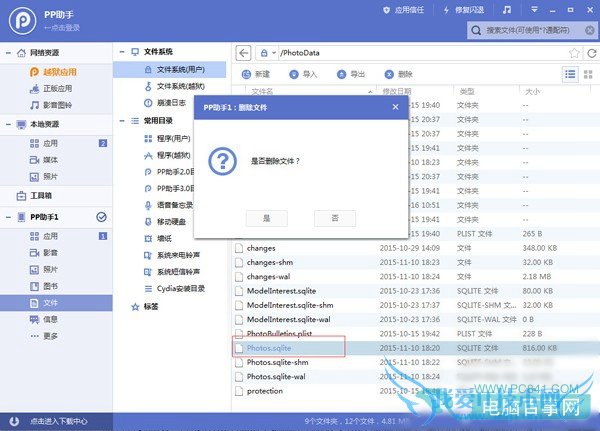Select 文件 under PP助手1 device

56,303
